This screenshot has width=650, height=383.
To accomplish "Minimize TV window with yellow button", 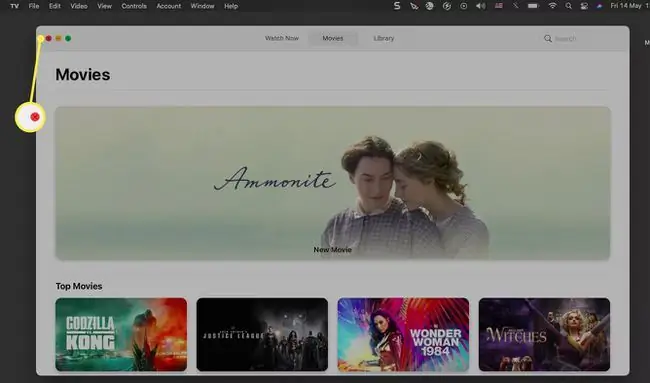I will coord(58,38).
